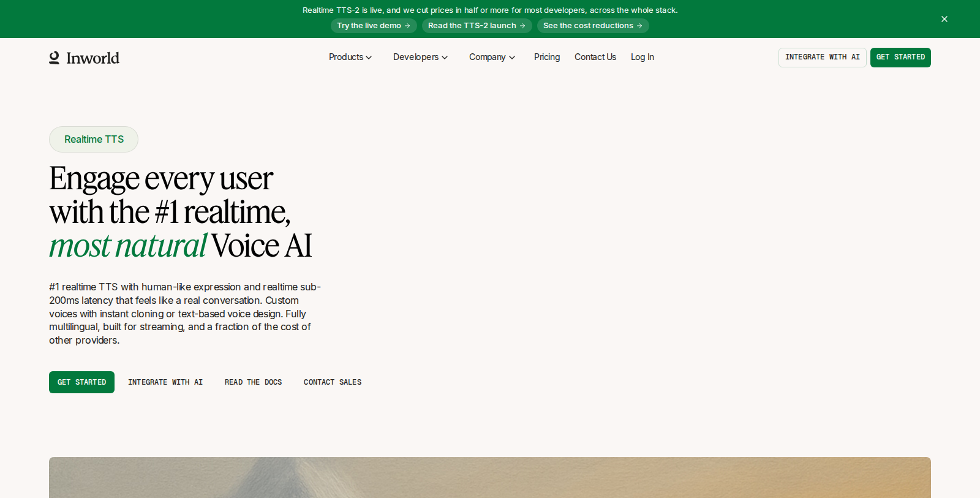Open the Log In link

643,57
